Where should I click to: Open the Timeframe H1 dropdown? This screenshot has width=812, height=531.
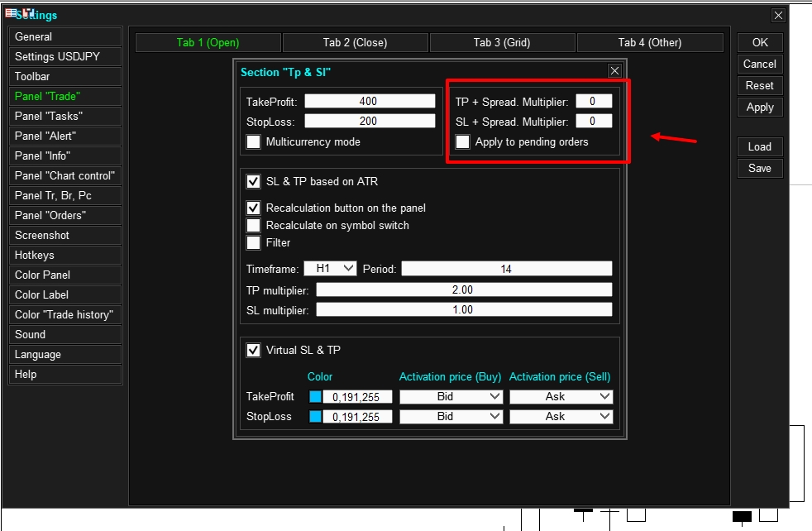click(330, 268)
